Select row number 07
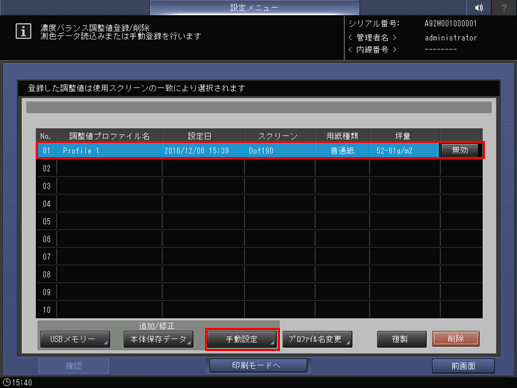The image size is (517, 388). click(46, 257)
